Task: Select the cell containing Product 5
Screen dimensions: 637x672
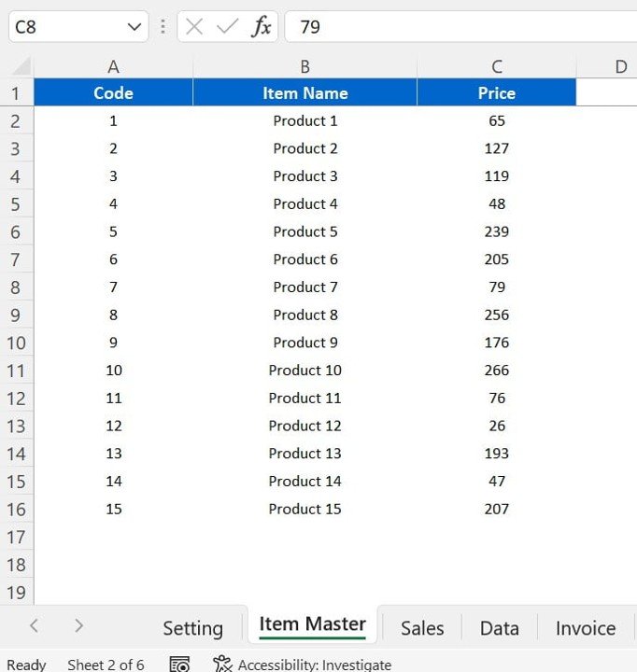Action: click(305, 231)
